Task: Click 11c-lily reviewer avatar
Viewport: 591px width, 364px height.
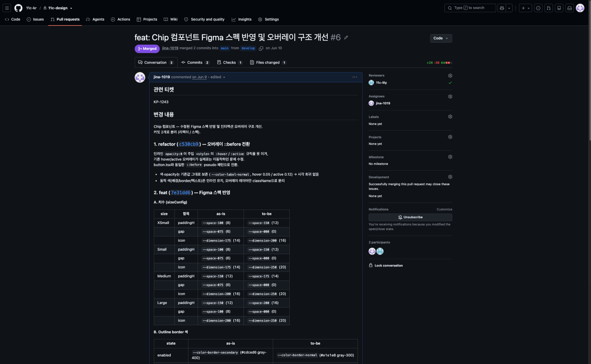Action: click(x=371, y=83)
